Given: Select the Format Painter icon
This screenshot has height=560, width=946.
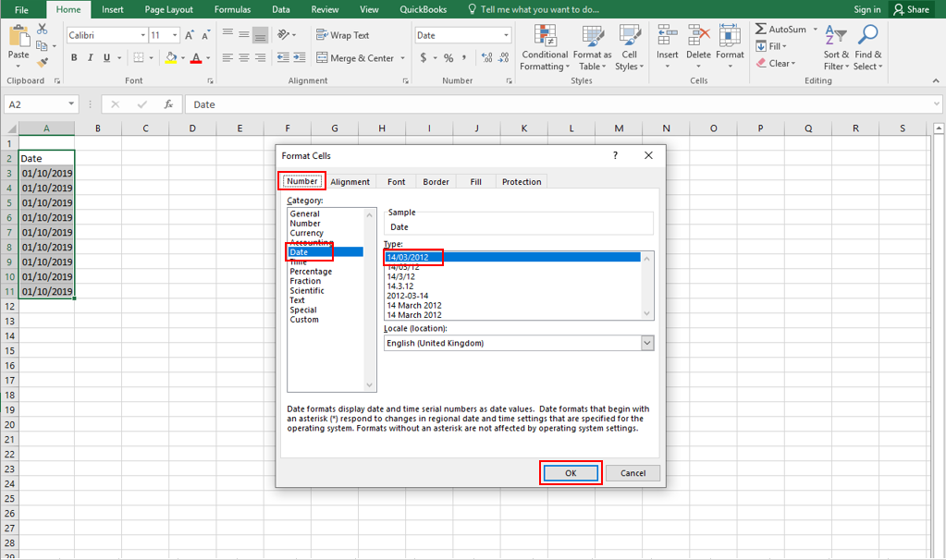Looking at the screenshot, I should (42, 61).
